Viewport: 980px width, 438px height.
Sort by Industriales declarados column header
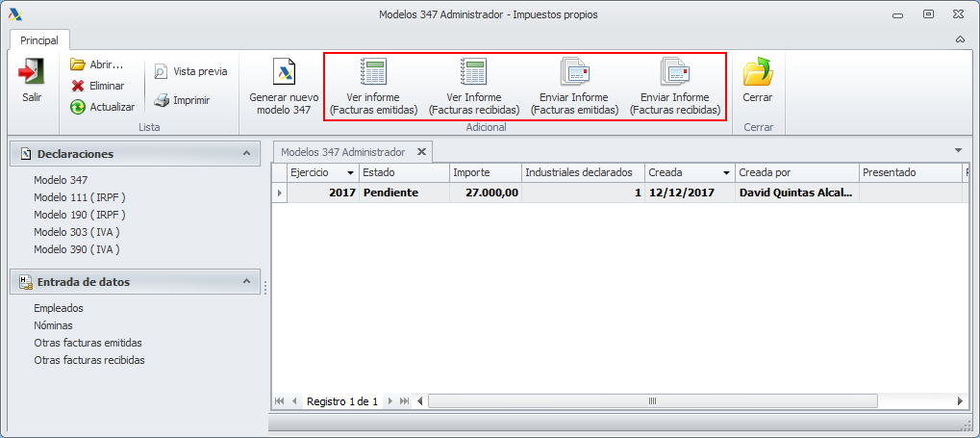click(583, 172)
